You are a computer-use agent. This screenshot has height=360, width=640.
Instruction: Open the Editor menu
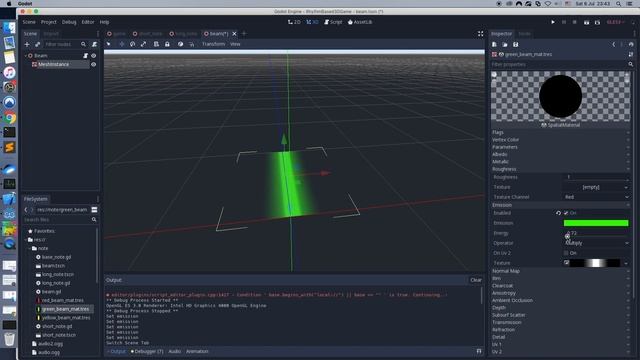[88, 22]
